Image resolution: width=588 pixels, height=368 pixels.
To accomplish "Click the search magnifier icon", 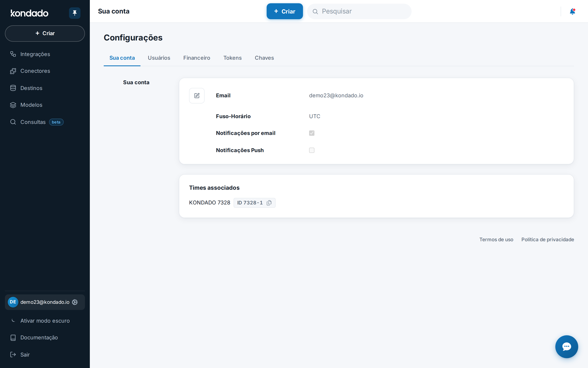I will click(x=315, y=11).
